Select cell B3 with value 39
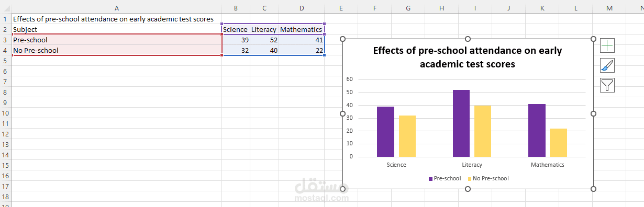This screenshot has width=644, height=207. point(236,40)
